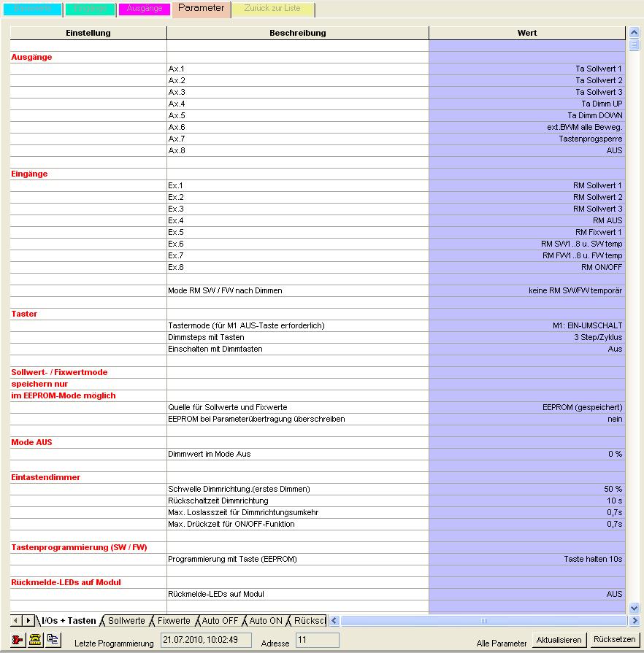Click Tastermode value M1: EIN-UMSCHALT
Viewport: 644px width, 653px height.
527,325
